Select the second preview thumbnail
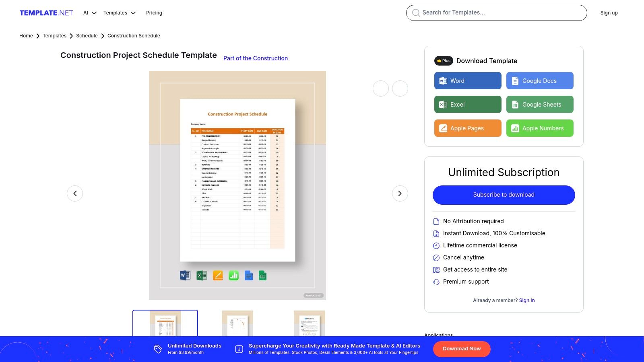 tap(237, 323)
